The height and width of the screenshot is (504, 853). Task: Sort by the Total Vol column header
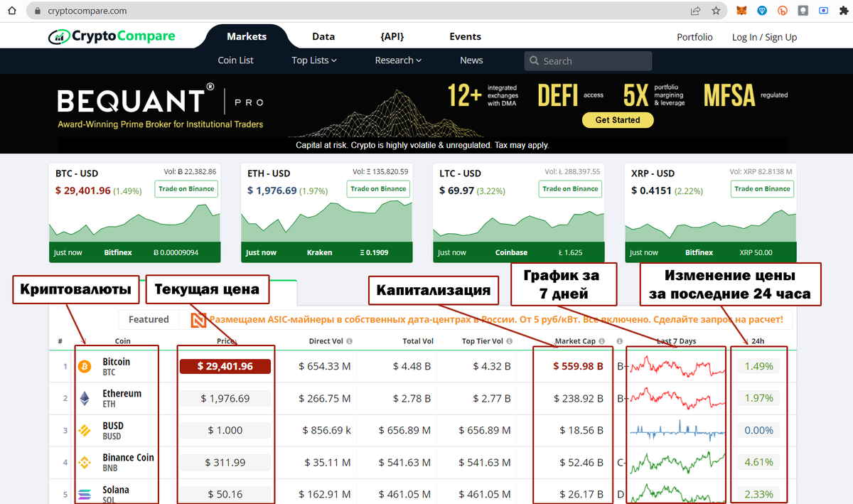tap(418, 341)
